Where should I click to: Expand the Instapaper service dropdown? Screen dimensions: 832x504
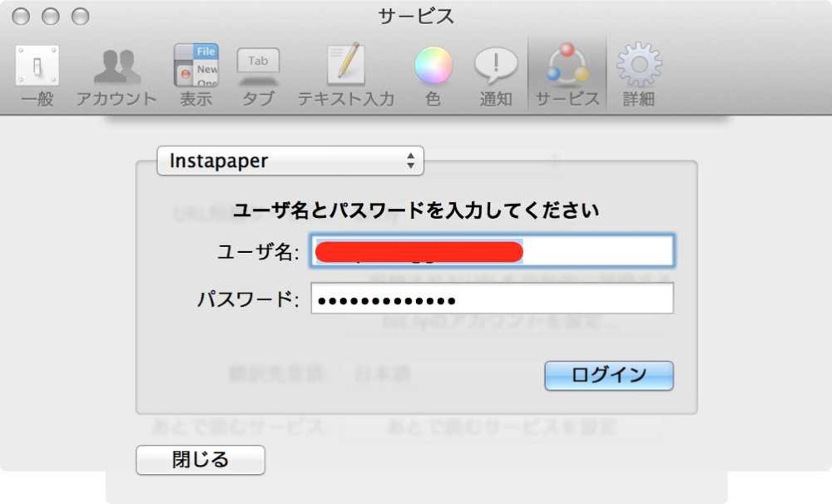(x=290, y=161)
